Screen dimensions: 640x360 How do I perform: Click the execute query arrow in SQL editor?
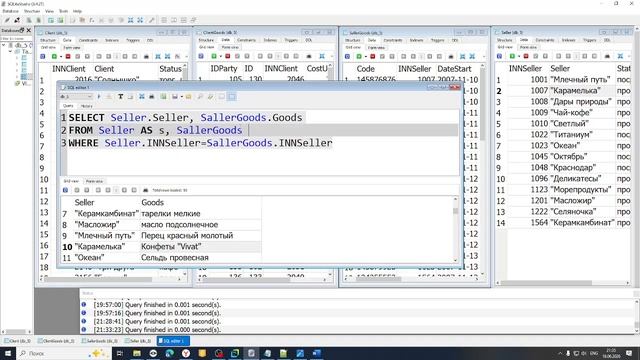click(99, 97)
